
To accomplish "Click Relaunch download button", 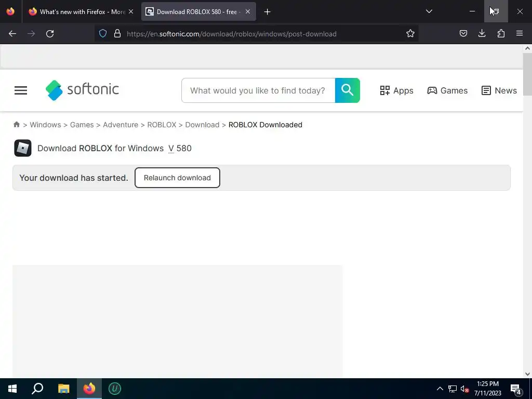I will coord(177,178).
